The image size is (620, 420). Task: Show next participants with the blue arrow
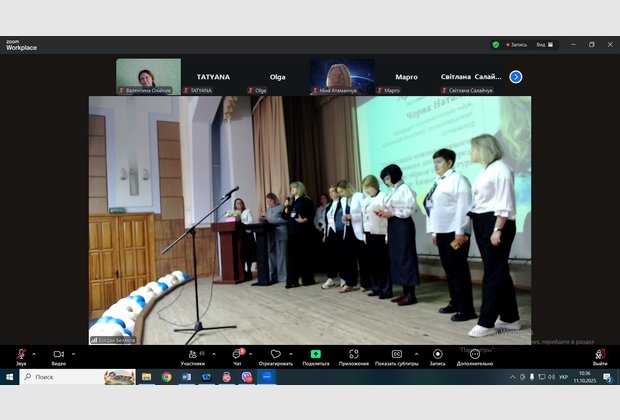point(516,77)
